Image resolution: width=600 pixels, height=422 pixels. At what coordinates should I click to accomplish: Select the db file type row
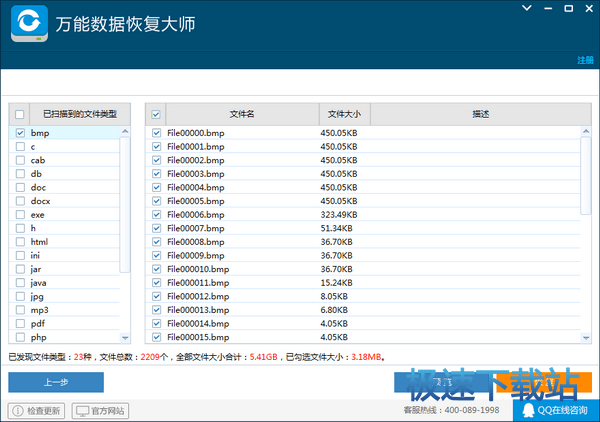[x=65, y=174]
